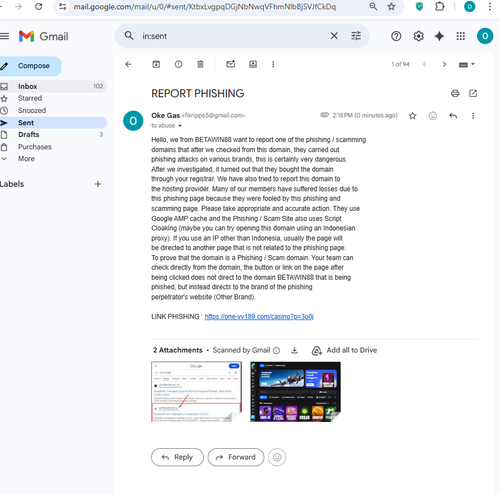Viewport: 500px width, 494px height.
Task: Open the phishing link one-vv189.com
Action: (x=259, y=317)
